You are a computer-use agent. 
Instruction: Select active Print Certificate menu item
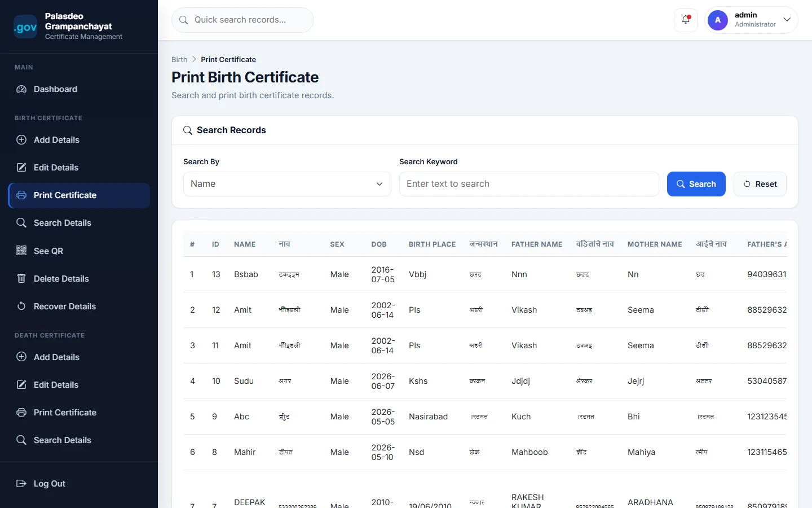pyautogui.click(x=79, y=195)
